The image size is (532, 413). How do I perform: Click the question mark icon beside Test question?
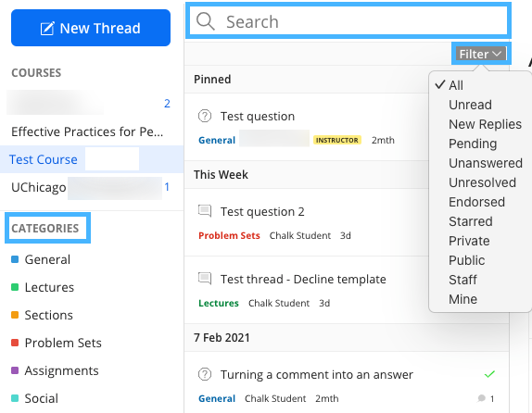tap(205, 116)
